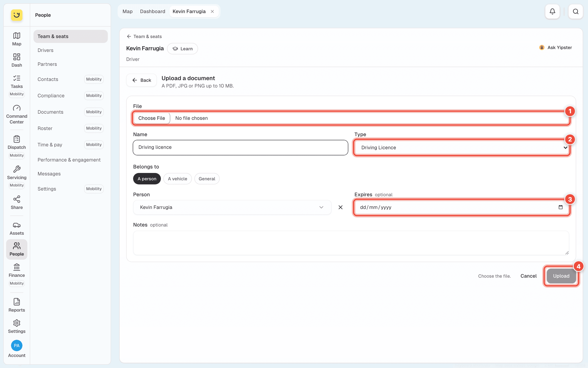Image resolution: width=588 pixels, height=368 pixels.
Task: Open the Dash sidebar icon
Action: click(x=17, y=60)
